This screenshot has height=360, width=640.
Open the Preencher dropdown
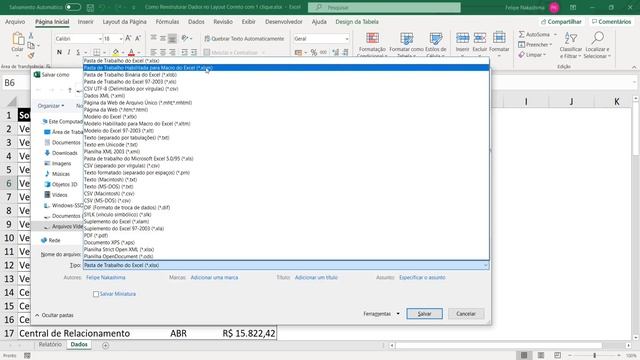pyautogui.click(x=535, y=44)
